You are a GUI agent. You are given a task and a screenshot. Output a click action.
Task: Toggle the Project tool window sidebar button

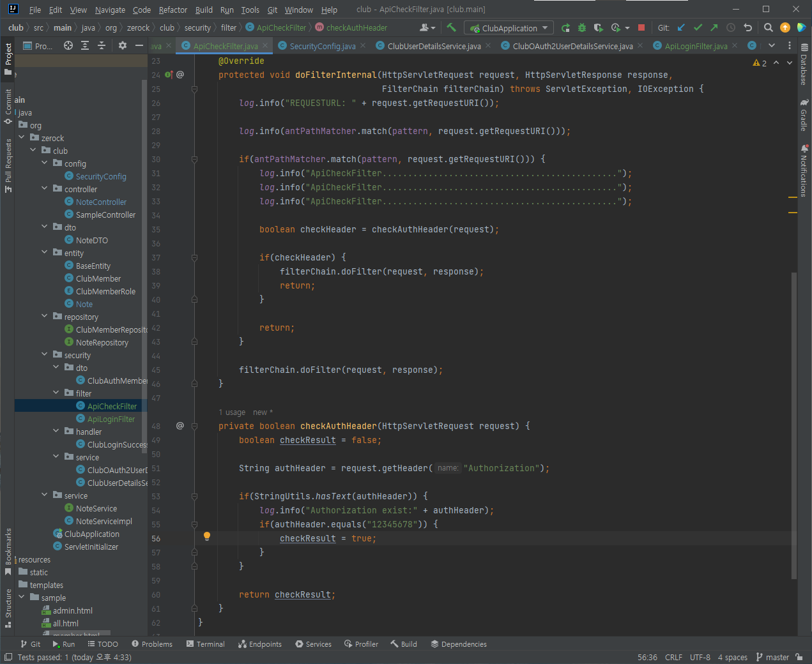click(x=8, y=59)
